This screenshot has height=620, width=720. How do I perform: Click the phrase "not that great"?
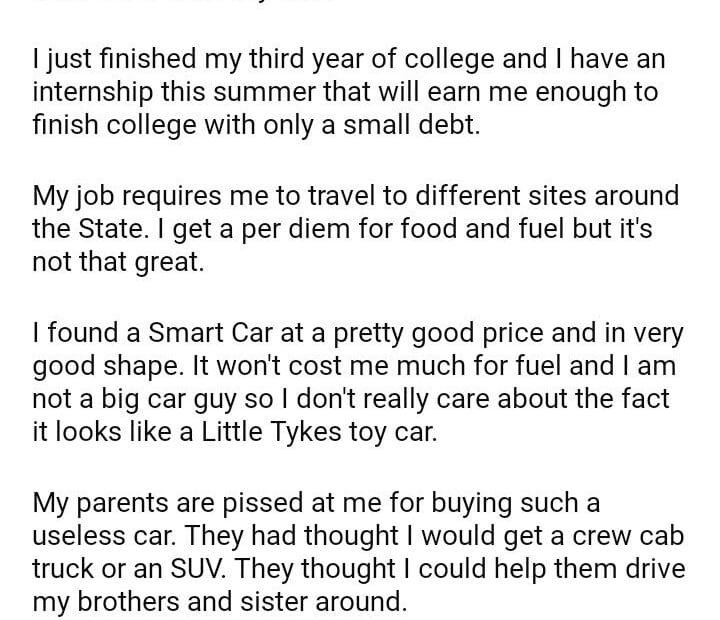(117, 264)
